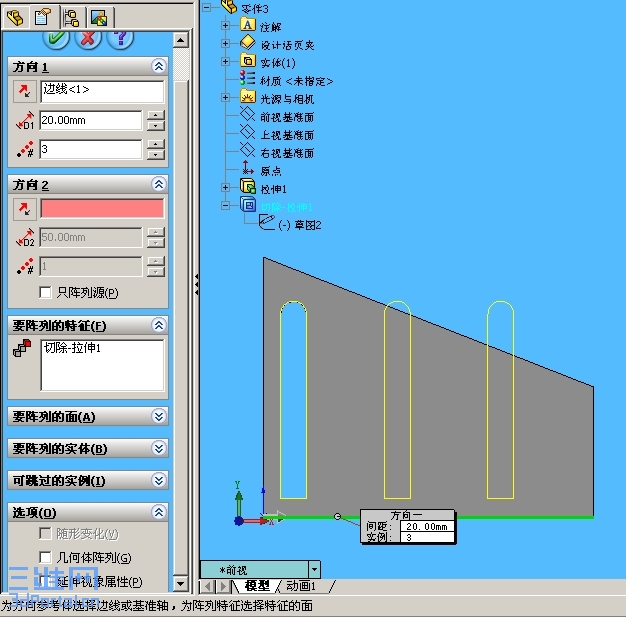Click the Direction 2 instance count icon

25,266
